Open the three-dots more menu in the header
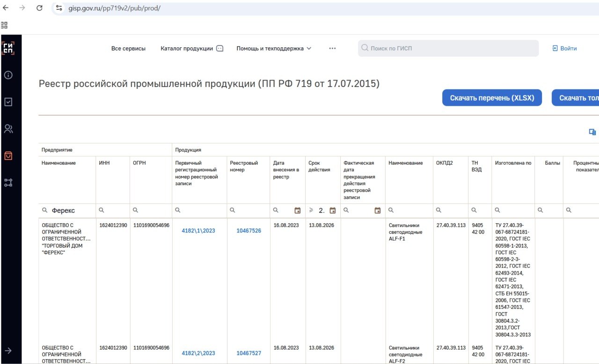This screenshot has width=599, height=364. pos(332,48)
